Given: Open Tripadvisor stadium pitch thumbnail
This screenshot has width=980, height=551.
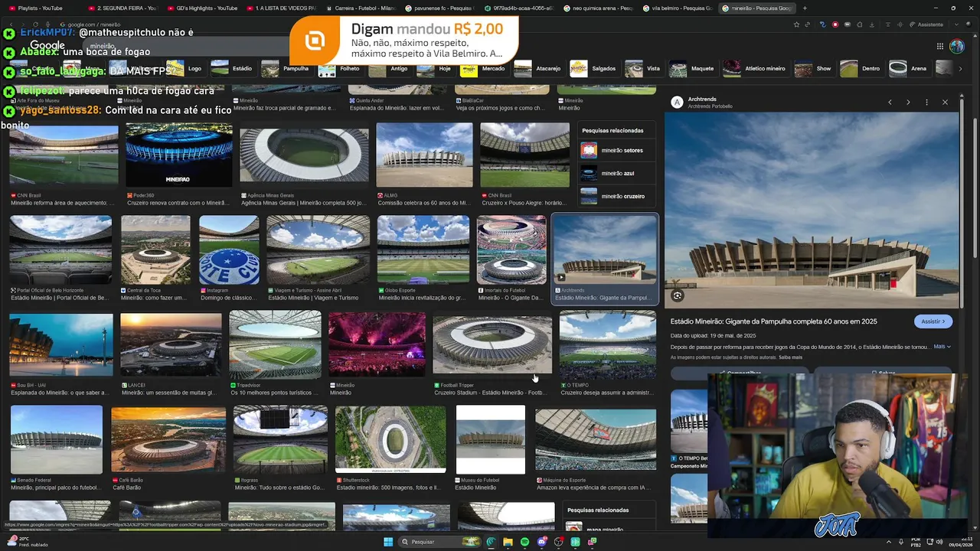Looking at the screenshot, I should point(275,344).
